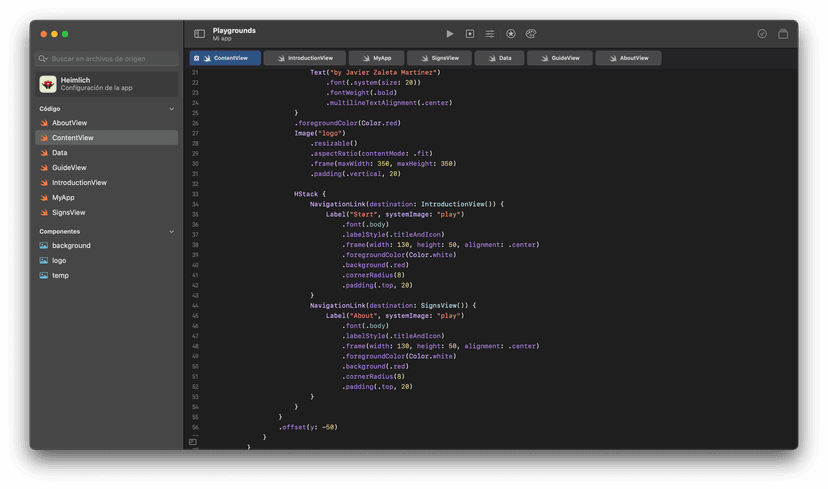Select the logo image component

coord(59,261)
